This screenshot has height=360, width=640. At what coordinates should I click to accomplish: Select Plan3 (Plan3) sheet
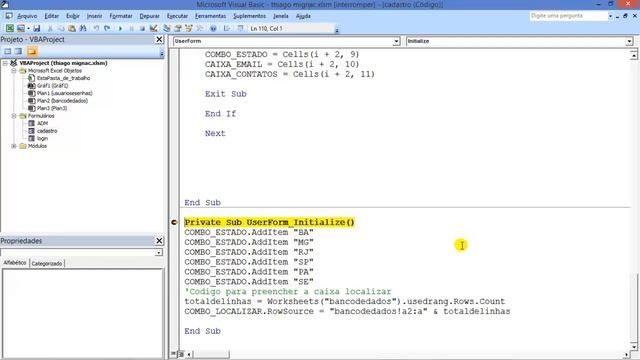click(52, 108)
